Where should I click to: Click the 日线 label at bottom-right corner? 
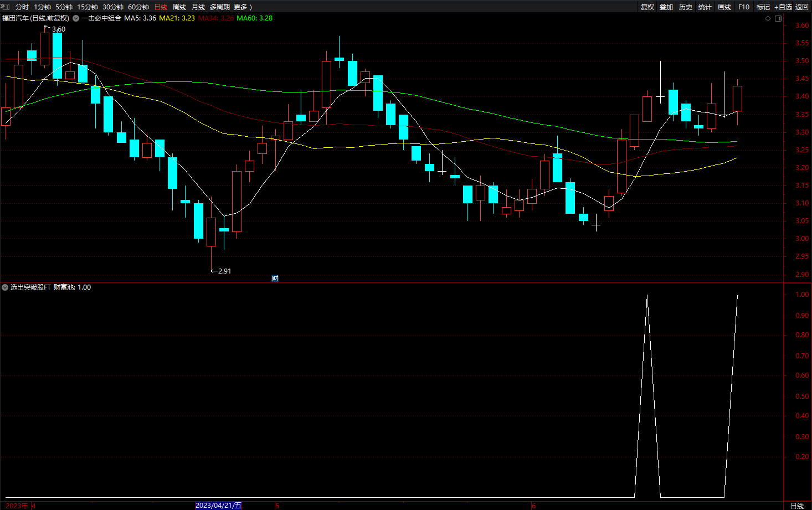tap(797, 506)
